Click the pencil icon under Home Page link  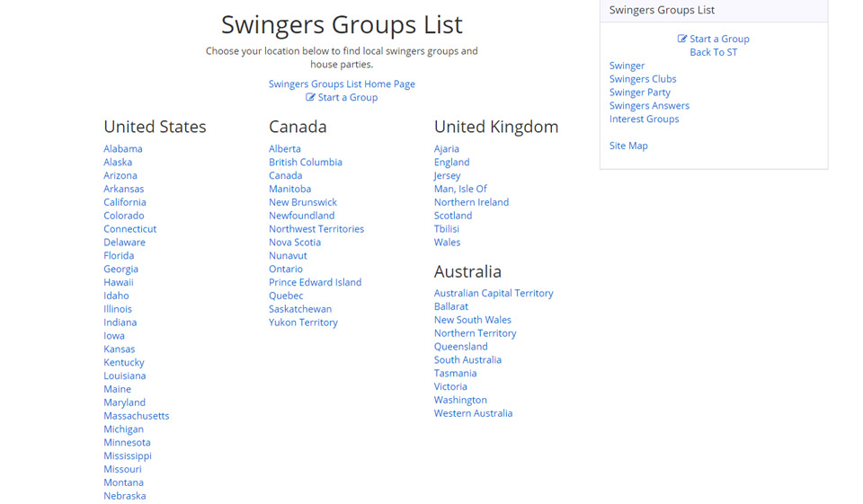tap(311, 97)
